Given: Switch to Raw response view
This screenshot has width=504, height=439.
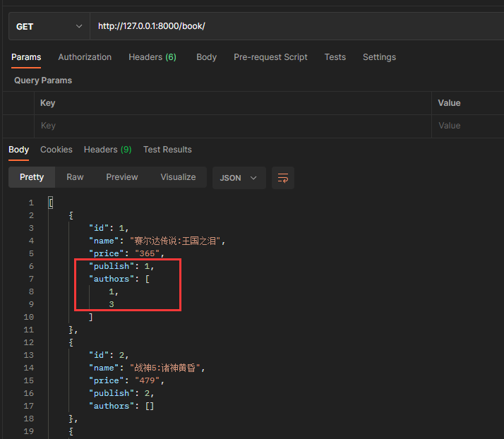Looking at the screenshot, I should point(75,177).
